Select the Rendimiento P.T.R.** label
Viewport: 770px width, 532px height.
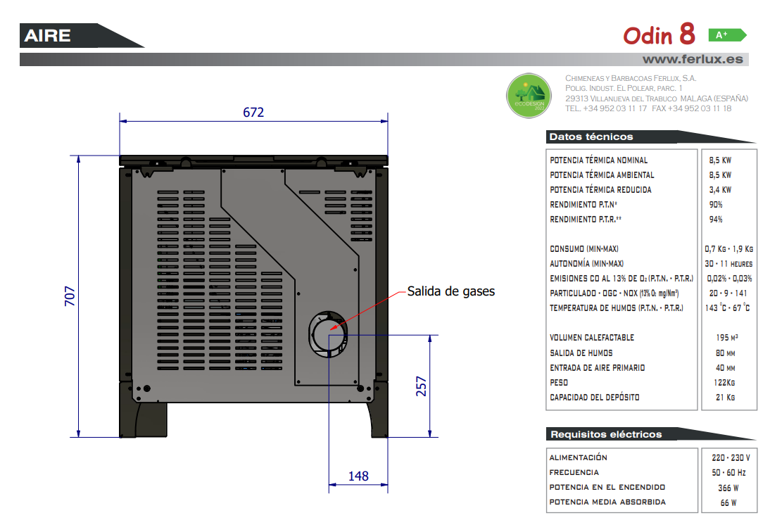click(586, 220)
